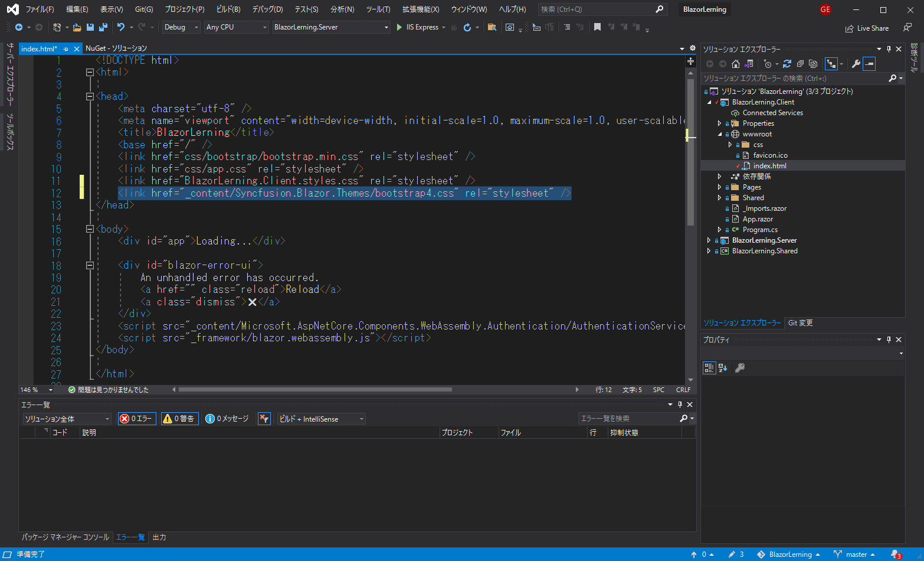The image size is (924, 561).
Task: Switch to the NuGet - ソリューション tab
Action: pyautogui.click(x=116, y=48)
